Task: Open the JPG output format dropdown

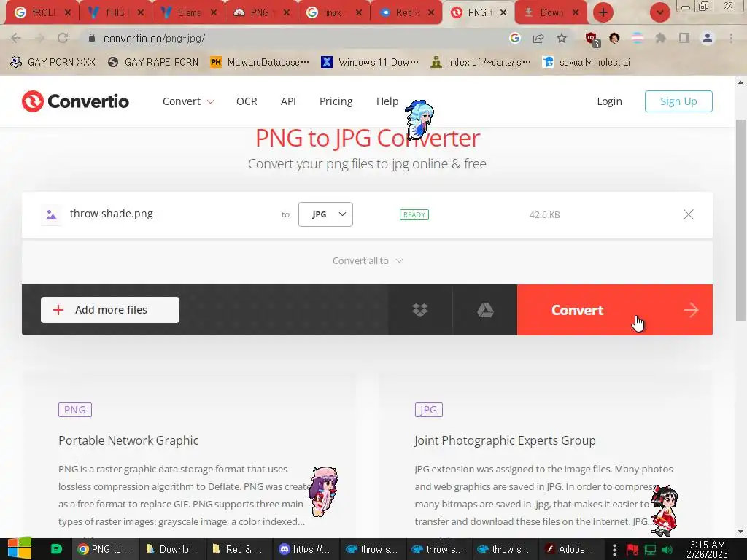Action: [x=325, y=214]
